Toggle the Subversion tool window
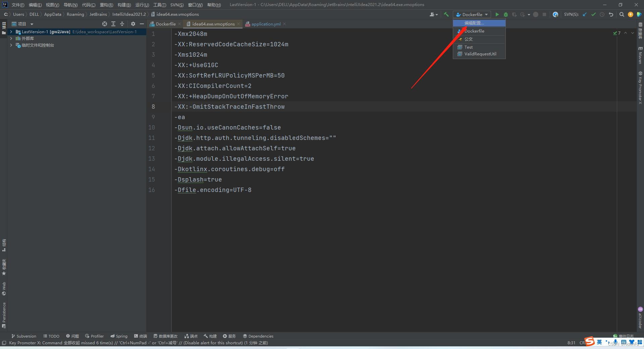Viewport: 644px width, 349px height. click(23, 336)
